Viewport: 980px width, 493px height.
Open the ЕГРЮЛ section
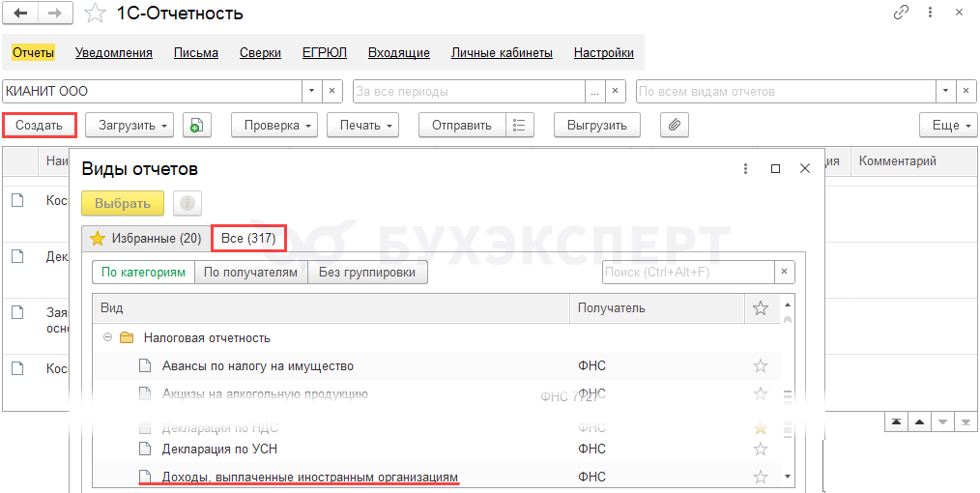point(325,53)
